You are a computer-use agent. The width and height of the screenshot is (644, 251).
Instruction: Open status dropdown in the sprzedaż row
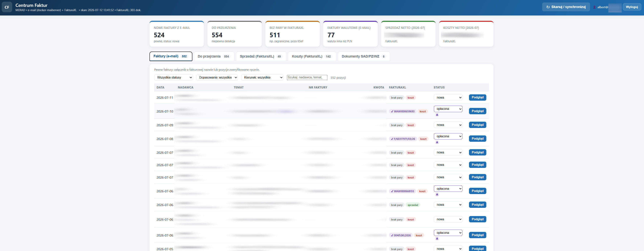click(448, 205)
